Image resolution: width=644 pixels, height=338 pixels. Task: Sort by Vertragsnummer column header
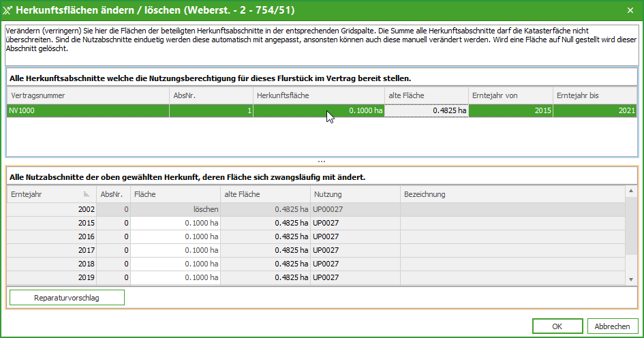(87, 95)
